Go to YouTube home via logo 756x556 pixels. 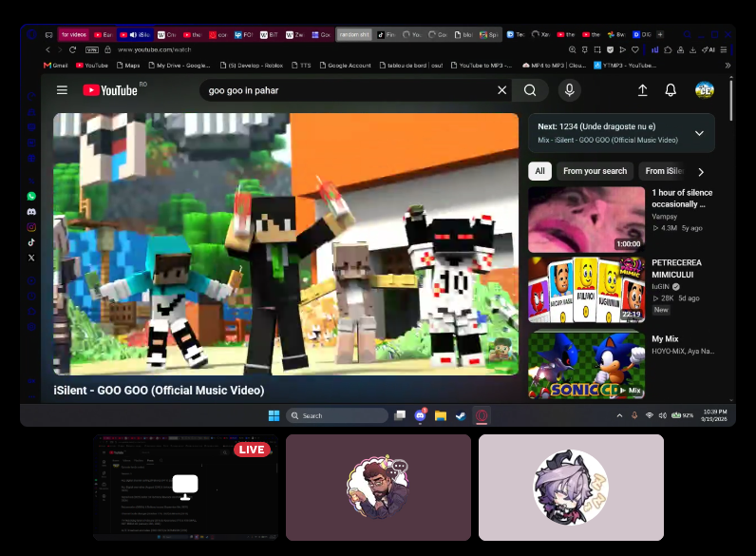point(110,90)
